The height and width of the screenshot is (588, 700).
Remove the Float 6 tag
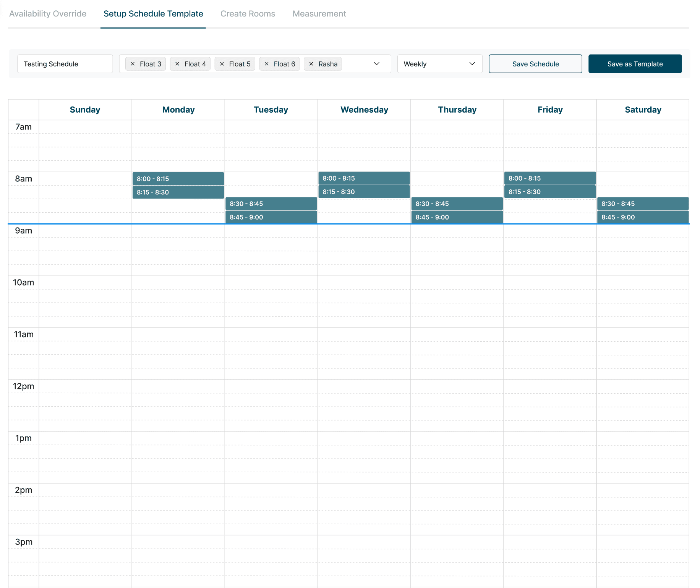[267, 64]
